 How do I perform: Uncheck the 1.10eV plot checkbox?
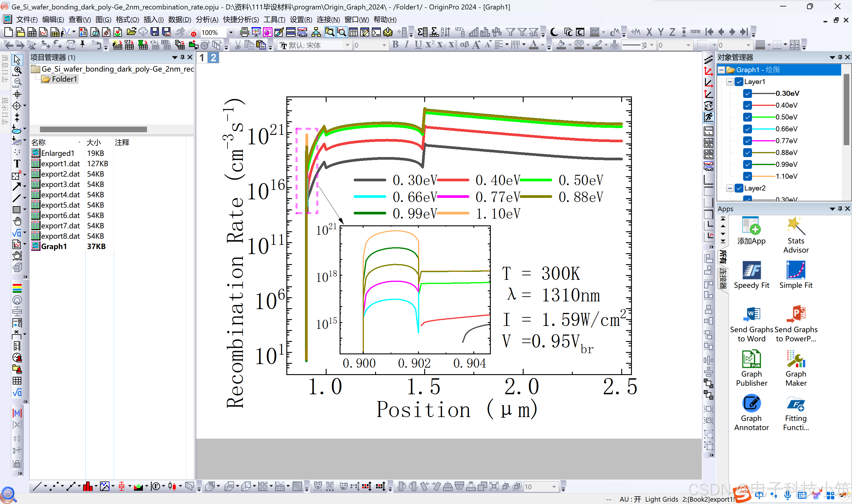pyautogui.click(x=747, y=176)
